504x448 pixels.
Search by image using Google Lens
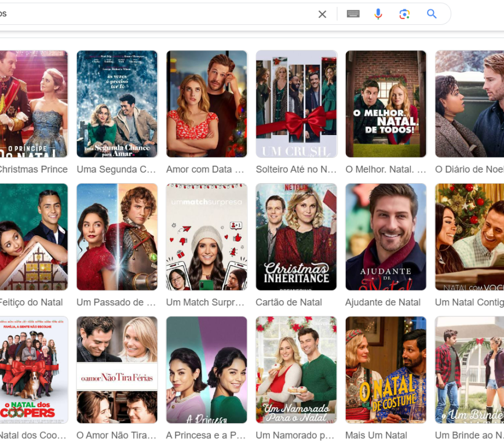click(x=404, y=14)
